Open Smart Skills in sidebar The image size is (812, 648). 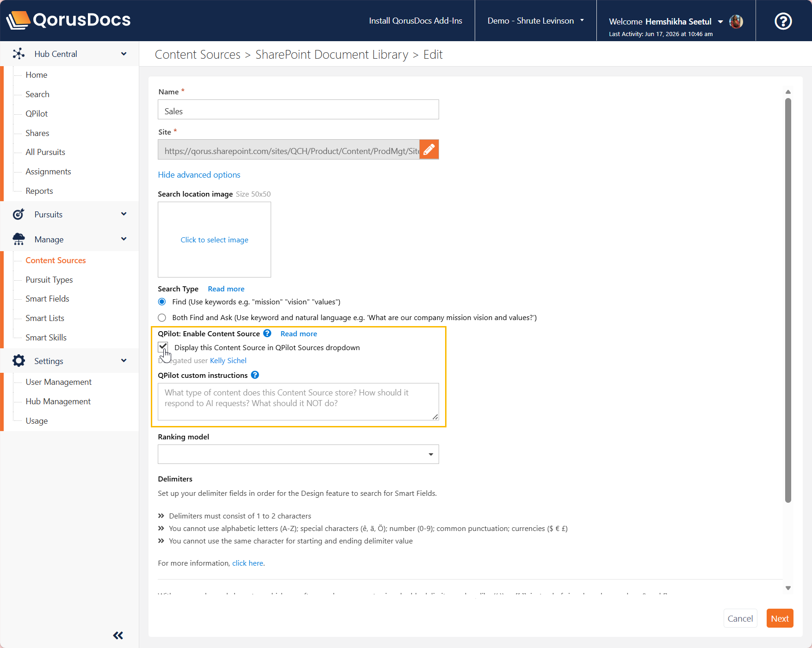(46, 338)
